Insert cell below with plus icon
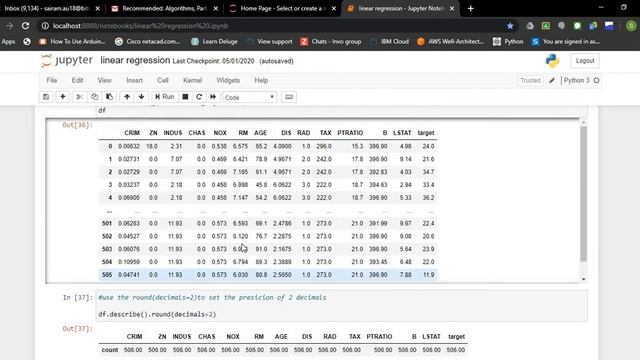The image size is (640, 360). point(62,97)
